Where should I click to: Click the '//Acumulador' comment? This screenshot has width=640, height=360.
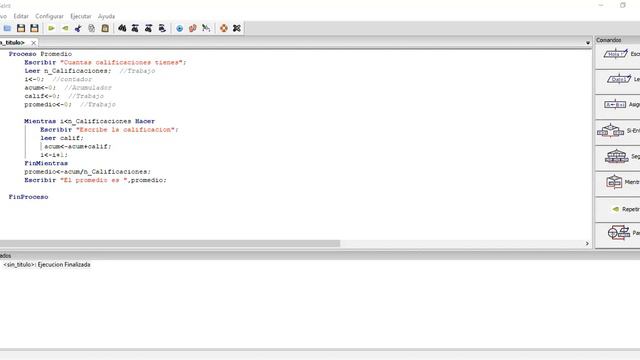click(88, 88)
